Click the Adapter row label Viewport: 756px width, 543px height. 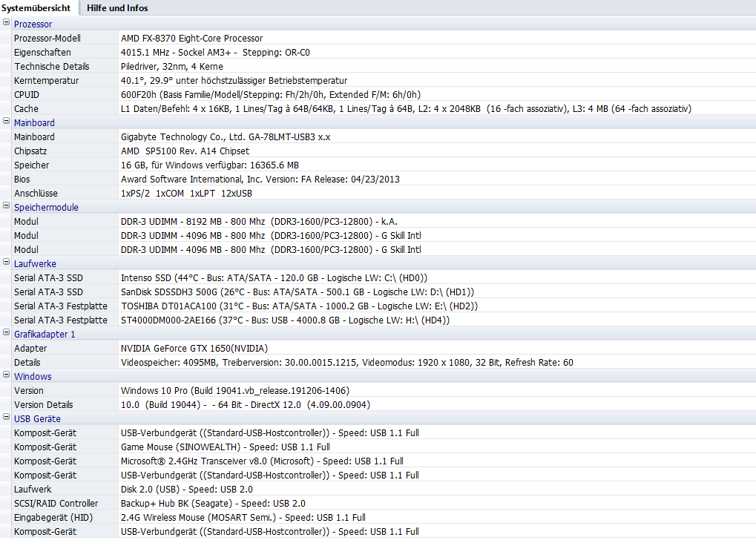coord(30,348)
